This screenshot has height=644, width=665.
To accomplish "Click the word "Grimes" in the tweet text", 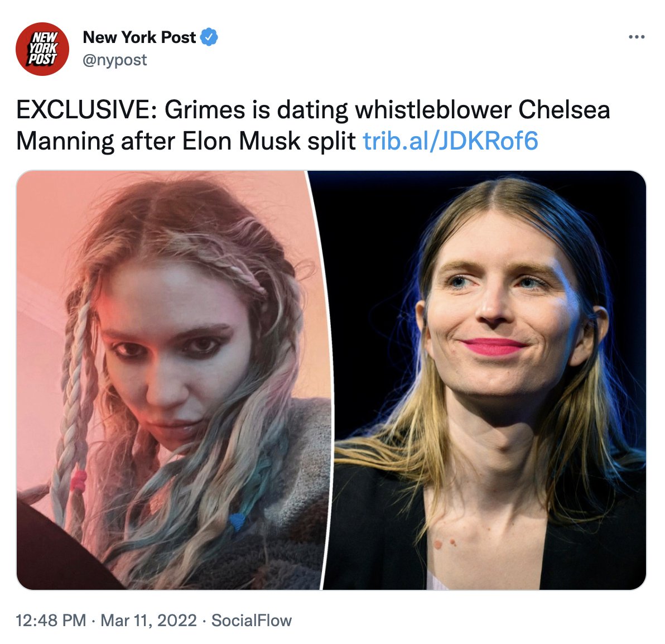I will click(x=204, y=110).
